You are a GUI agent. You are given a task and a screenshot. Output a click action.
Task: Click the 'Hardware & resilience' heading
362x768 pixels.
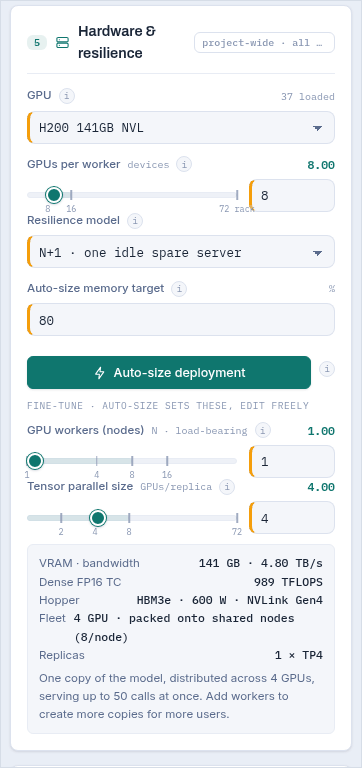tap(117, 42)
